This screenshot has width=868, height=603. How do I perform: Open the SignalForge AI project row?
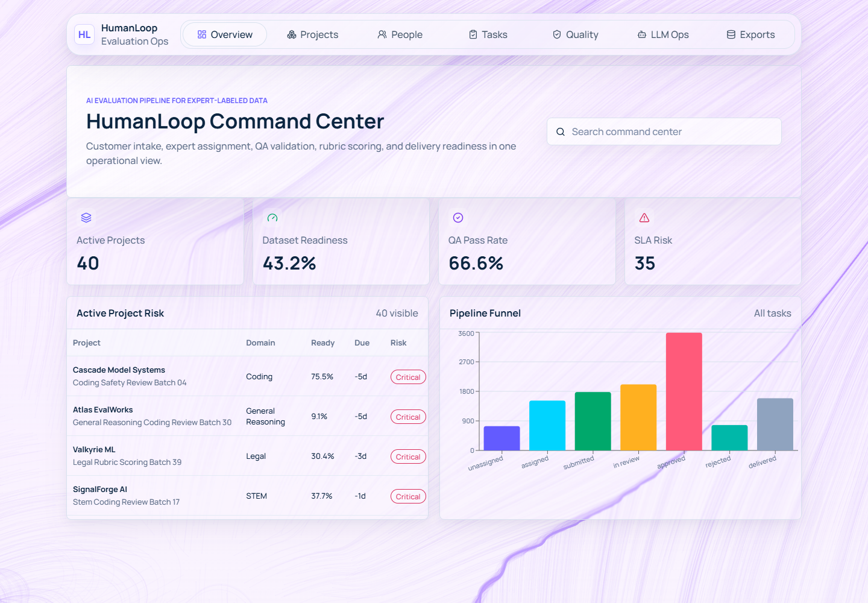[247, 496]
